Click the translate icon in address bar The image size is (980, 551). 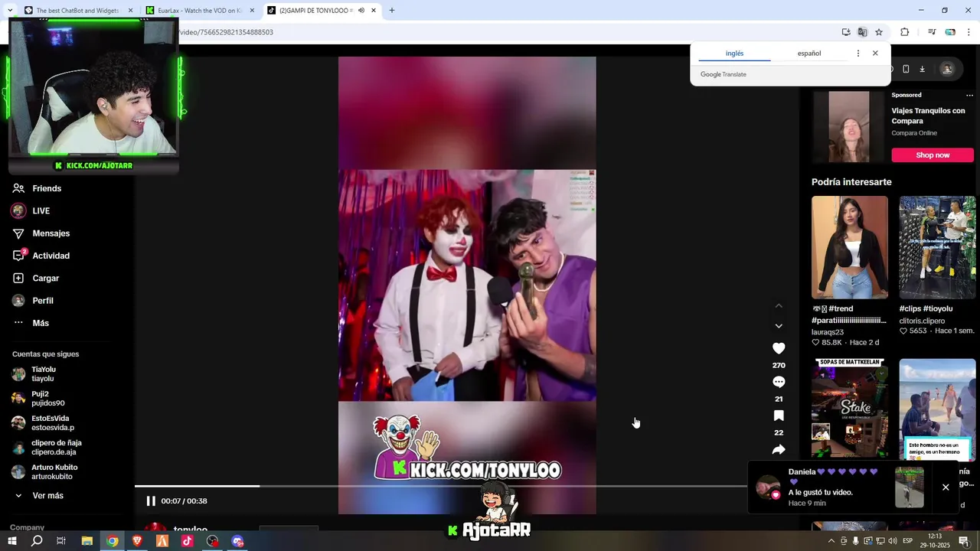coord(862,32)
